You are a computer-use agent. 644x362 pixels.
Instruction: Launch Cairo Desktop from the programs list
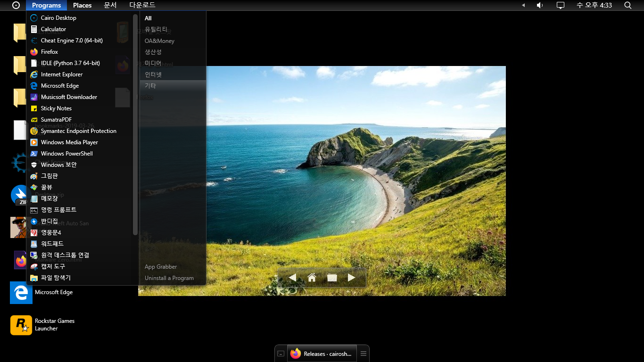pyautogui.click(x=80, y=18)
